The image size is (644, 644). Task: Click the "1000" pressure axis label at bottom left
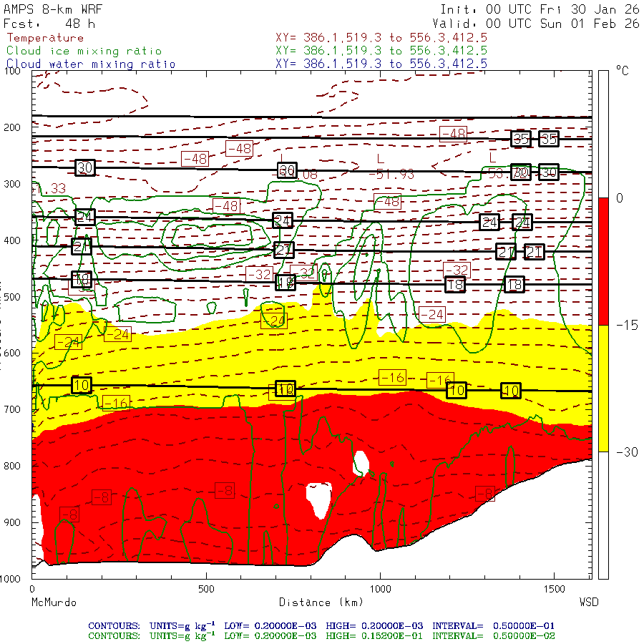(x=10, y=579)
